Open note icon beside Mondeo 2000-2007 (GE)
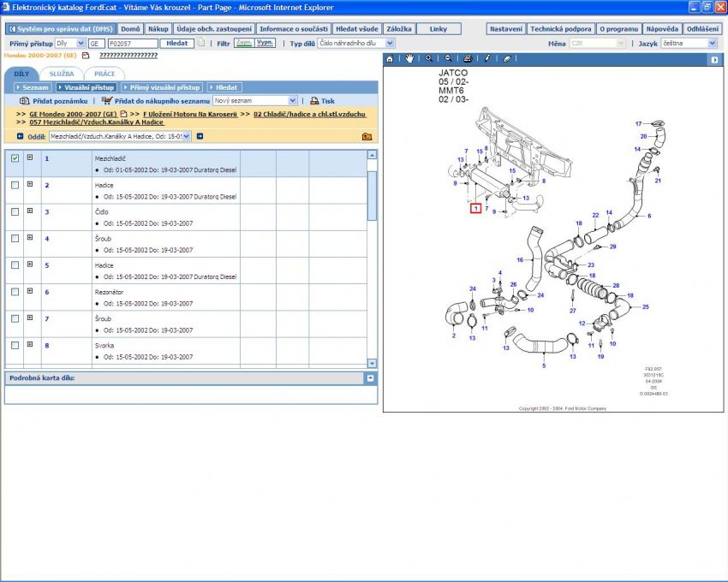 click(x=86, y=56)
